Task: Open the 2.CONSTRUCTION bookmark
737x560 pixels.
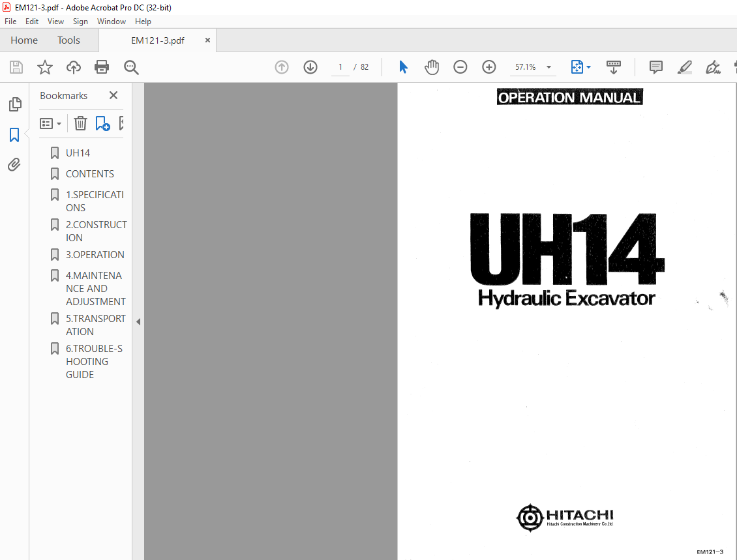Action: [x=96, y=231]
